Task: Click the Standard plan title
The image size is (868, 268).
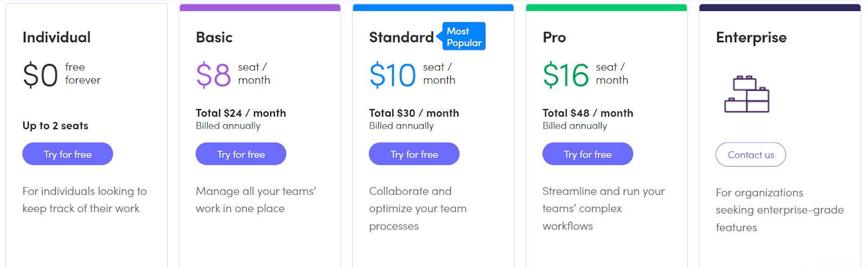Action: pos(401,37)
